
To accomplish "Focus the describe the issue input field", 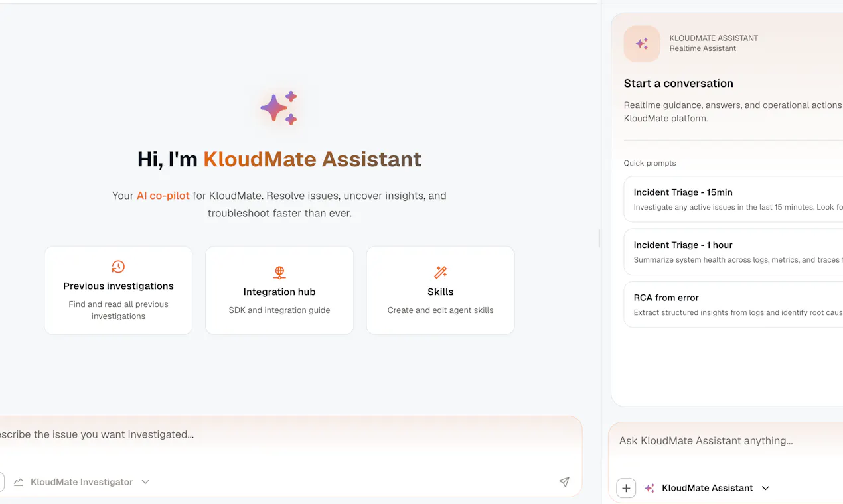I will pyautogui.click(x=289, y=435).
